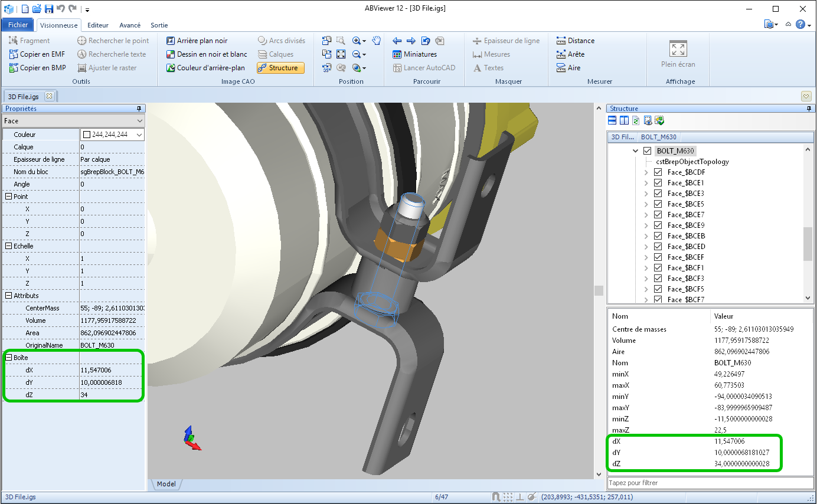The width and height of the screenshot is (817, 504).
Task: Switch to the Editeur ribbon tab
Action: tap(97, 25)
